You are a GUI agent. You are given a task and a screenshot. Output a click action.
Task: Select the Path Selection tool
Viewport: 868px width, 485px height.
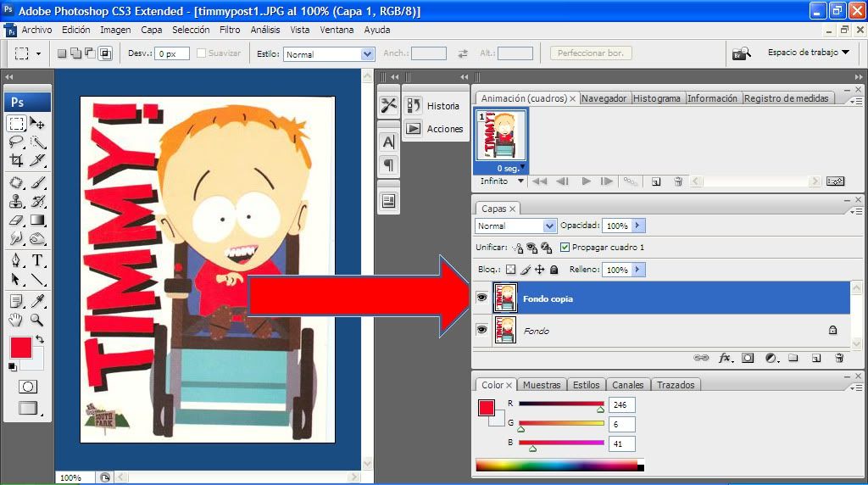point(17,280)
